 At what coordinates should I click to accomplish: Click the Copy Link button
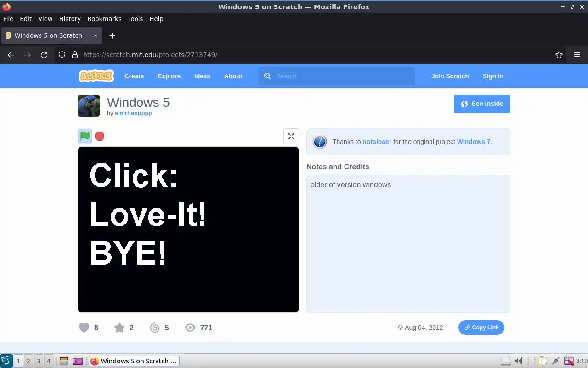click(481, 328)
